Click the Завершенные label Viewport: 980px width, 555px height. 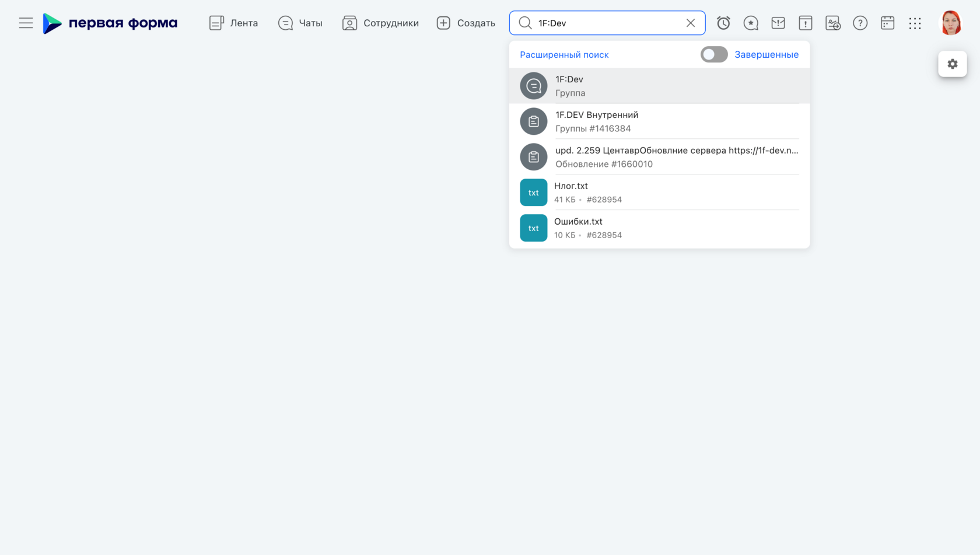click(x=766, y=54)
